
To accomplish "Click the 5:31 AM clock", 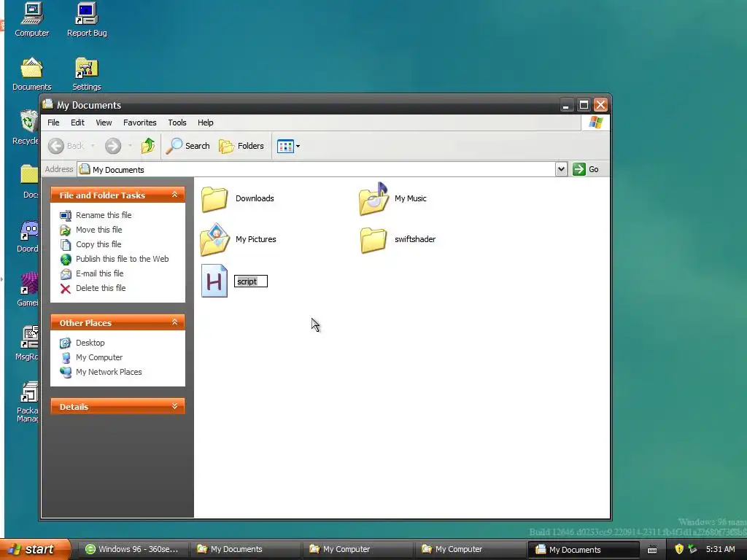I will coord(720,550).
